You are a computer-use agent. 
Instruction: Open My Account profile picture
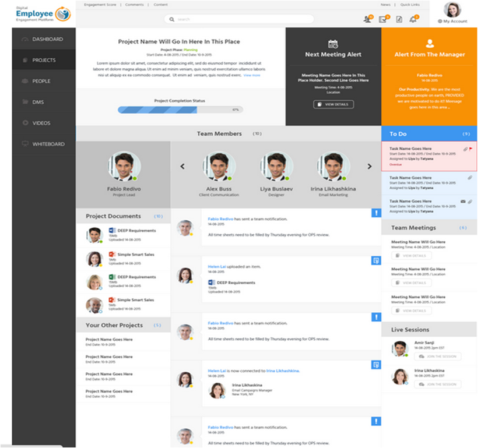click(x=451, y=10)
